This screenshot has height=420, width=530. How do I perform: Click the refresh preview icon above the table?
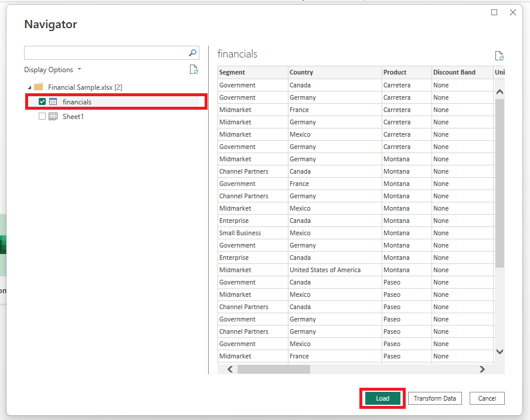click(x=500, y=56)
